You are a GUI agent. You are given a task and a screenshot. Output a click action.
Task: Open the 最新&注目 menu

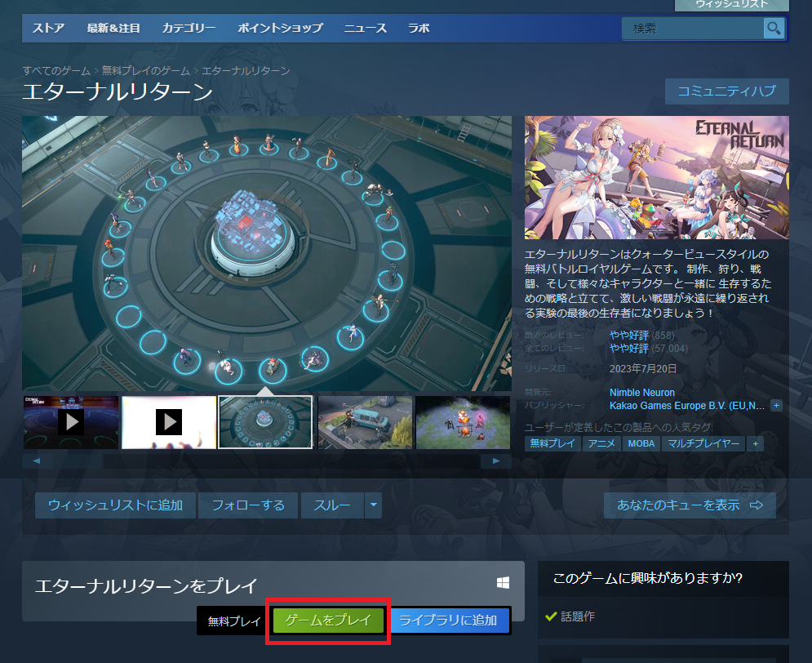point(113,29)
